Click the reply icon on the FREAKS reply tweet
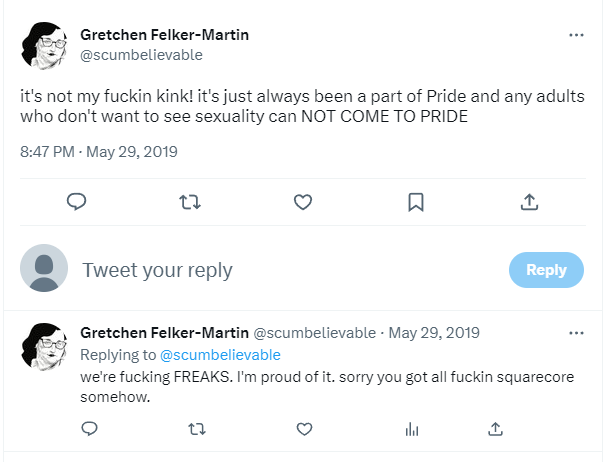The width and height of the screenshot is (612, 462). [89, 429]
